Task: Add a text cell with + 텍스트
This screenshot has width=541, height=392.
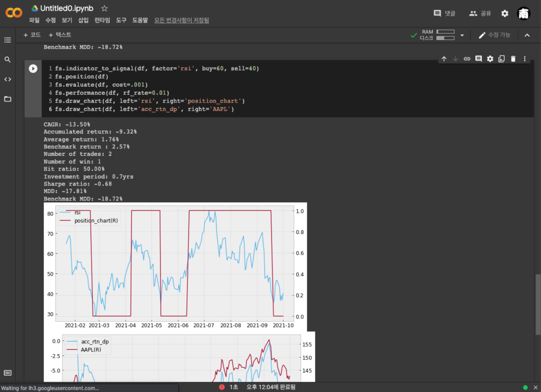Action: [x=60, y=35]
